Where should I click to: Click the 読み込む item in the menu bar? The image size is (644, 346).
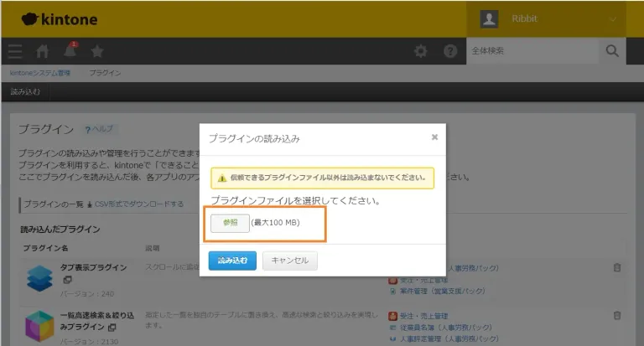pyautogui.click(x=25, y=92)
